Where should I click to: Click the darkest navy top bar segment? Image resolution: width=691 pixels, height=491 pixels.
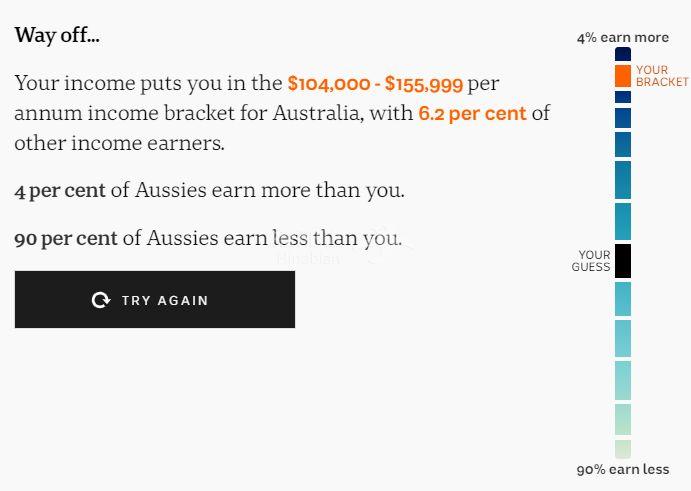(623, 54)
